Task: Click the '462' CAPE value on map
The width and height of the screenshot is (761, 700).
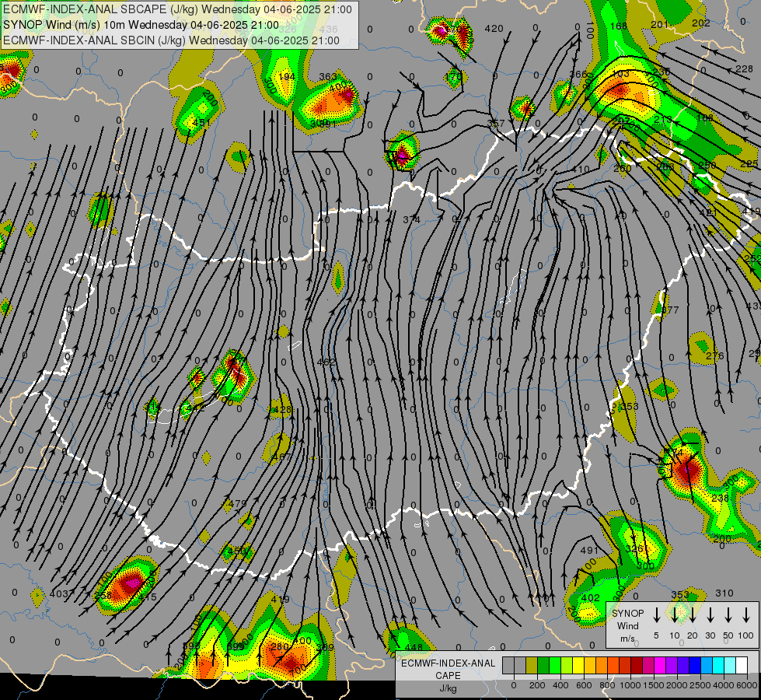Action: point(326,362)
